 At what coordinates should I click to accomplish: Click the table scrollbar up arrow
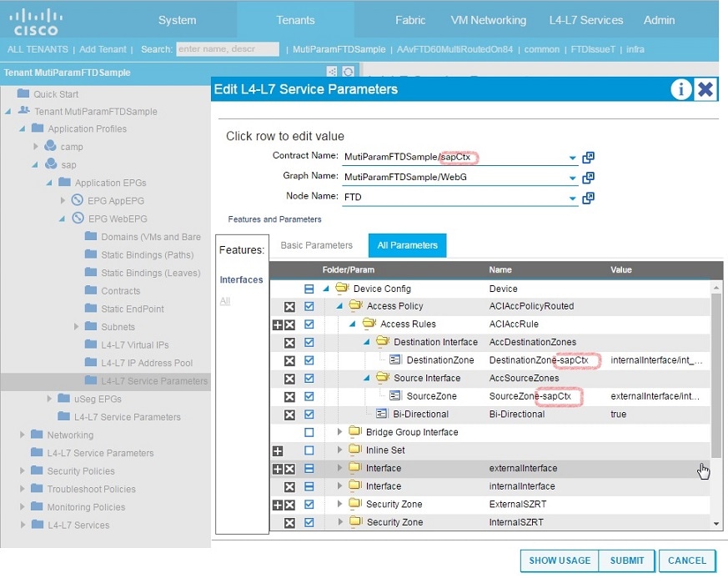pos(716,289)
